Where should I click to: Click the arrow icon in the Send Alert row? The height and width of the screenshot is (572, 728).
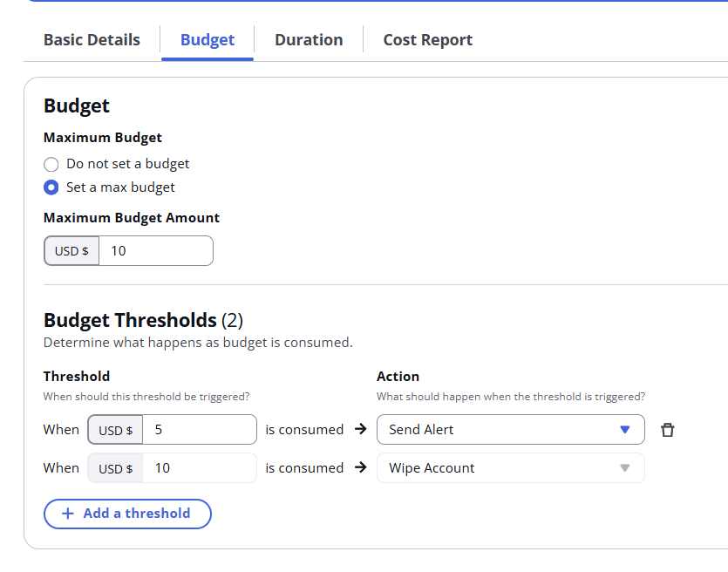pyautogui.click(x=361, y=430)
